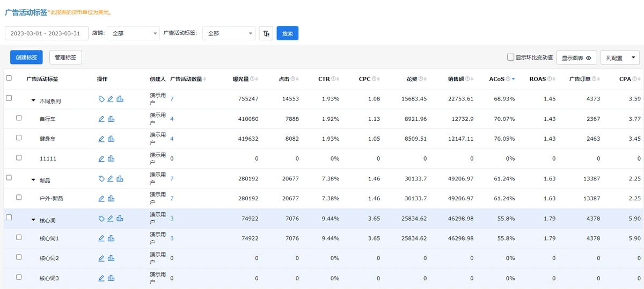The height and width of the screenshot is (289, 644).
Task: Click the date range input field
Action: pos(46,33)
